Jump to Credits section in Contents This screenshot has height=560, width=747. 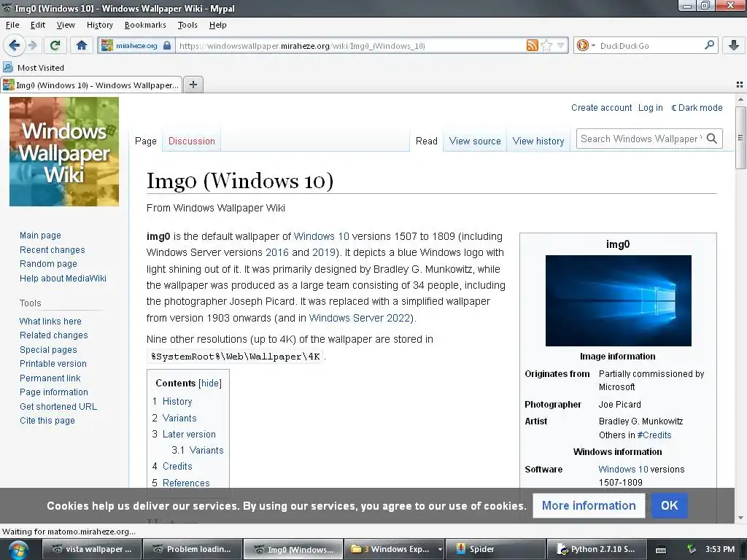click(177, 466)
